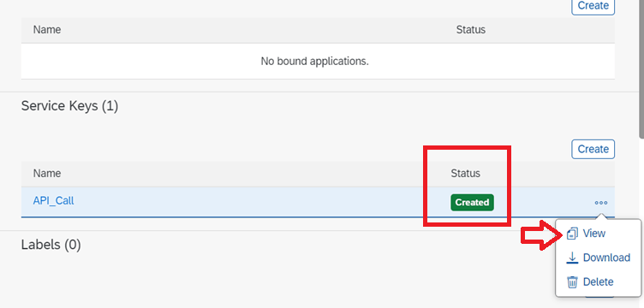644x308 pixels.
Task: Click the 'No bound applications.' row
Action: [318, 62]
